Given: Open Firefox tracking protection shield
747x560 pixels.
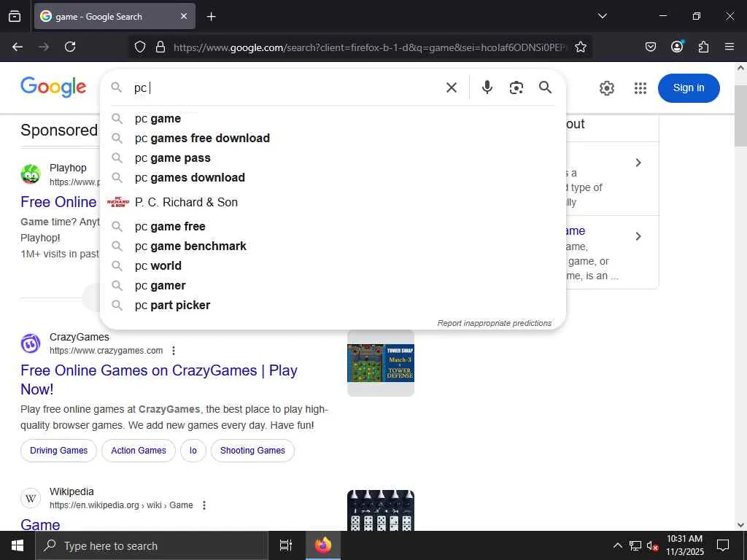Looking at the screenshot, I should point(139,47).
